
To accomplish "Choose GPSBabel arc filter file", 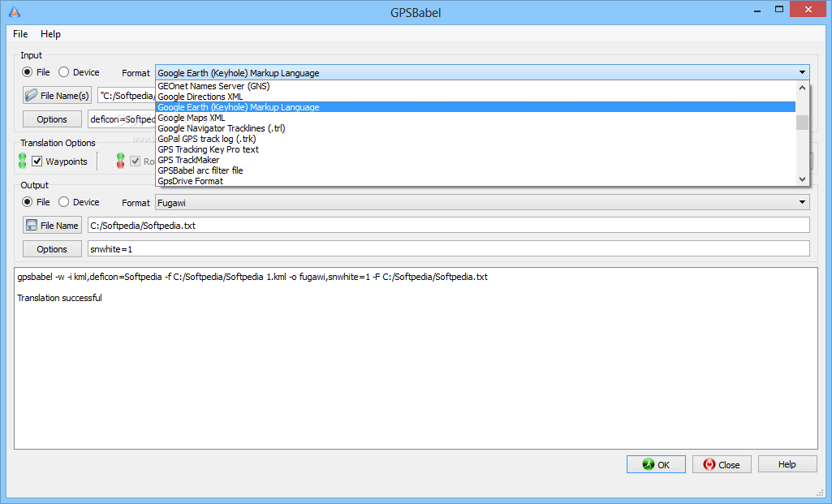I will [476, 170].
